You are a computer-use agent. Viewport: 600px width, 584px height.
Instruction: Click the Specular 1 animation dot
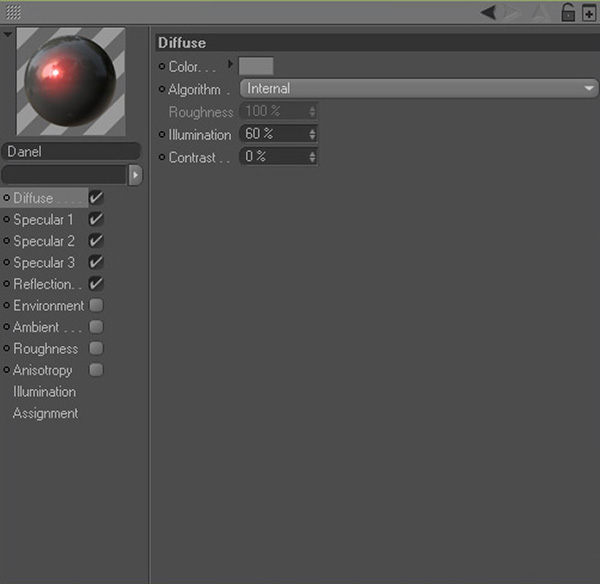pos(7,219)
